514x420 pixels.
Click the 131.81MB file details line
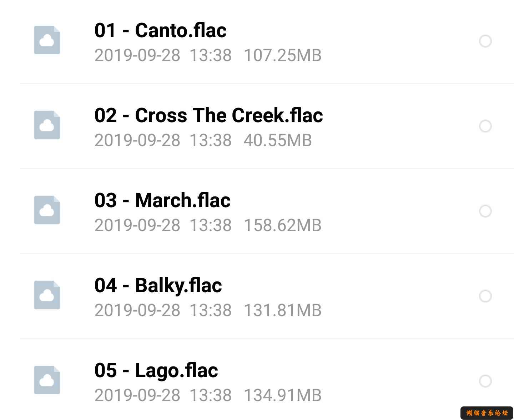tap(208, 310)
